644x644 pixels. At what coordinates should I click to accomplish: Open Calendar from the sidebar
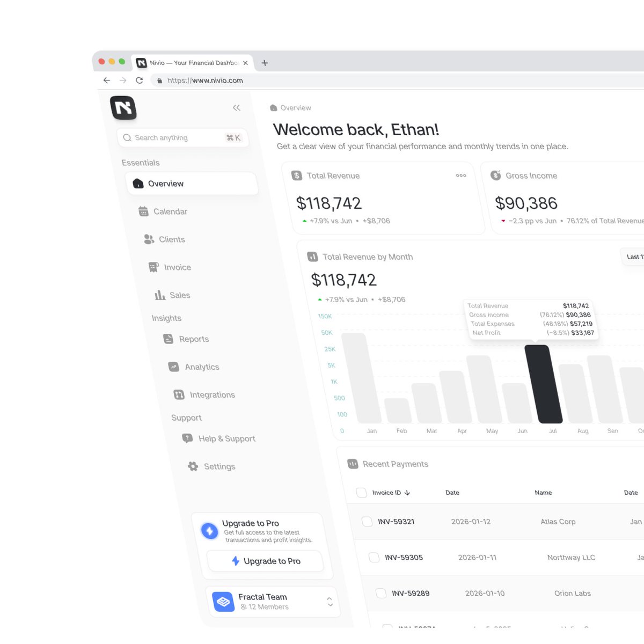pos(163,211)
